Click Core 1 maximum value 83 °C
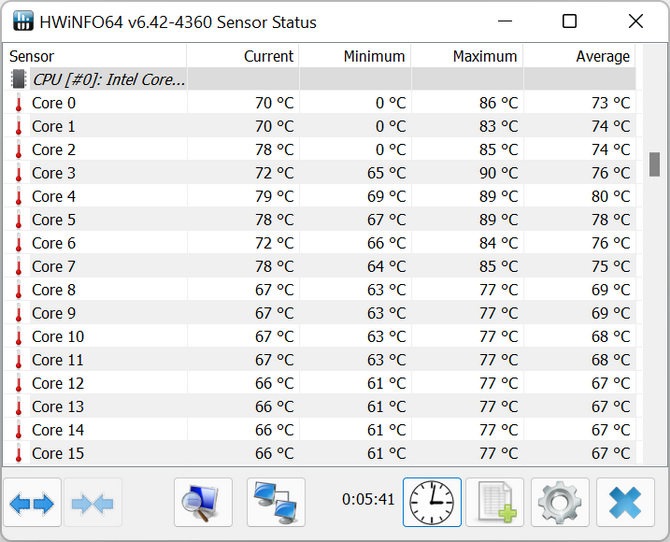670x542 pixels. (499, 127)
